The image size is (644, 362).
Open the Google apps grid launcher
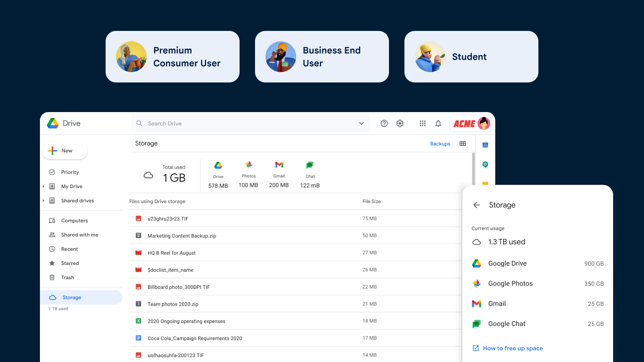(422, 124)
